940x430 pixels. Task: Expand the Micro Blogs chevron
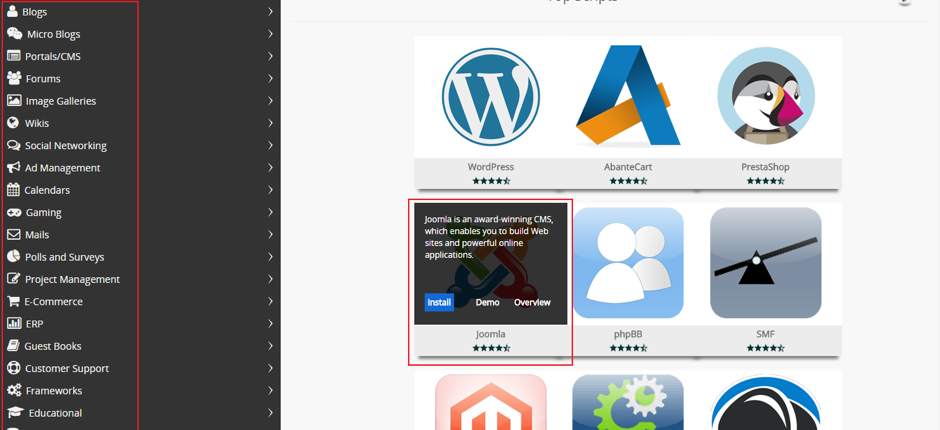click(x=270, y=34)
